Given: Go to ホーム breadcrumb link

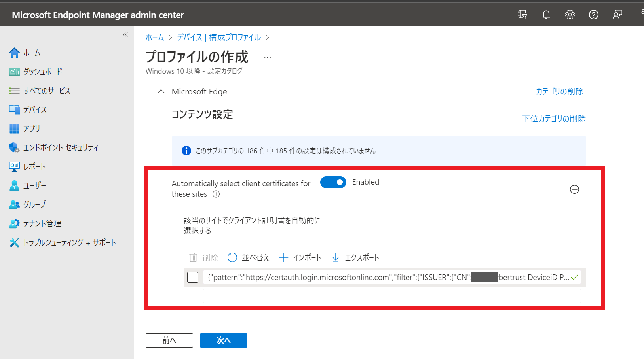Looking at the screenshot, I should coord(155,37).
